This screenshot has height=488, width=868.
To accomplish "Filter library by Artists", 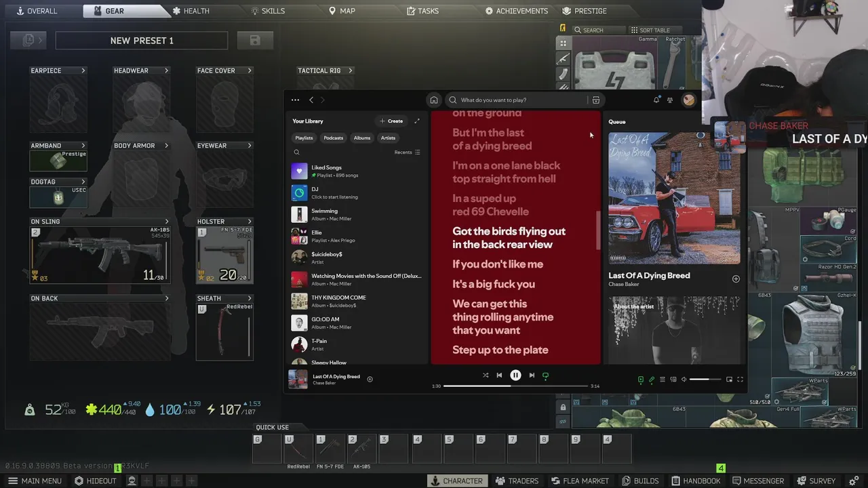I will (x=388, y=138).
